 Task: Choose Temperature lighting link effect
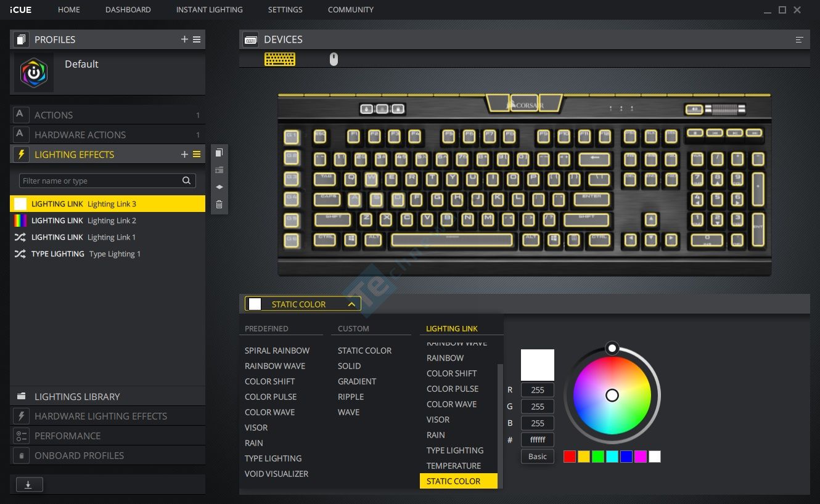[x=454, y=466]
